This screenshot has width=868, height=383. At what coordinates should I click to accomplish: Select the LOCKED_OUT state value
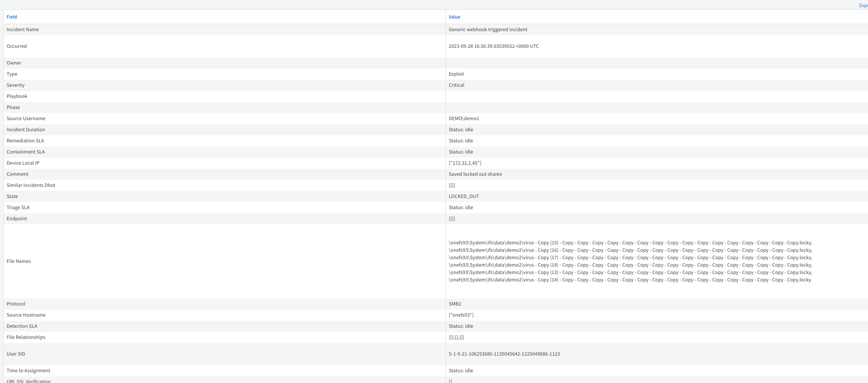click(464, 196)
